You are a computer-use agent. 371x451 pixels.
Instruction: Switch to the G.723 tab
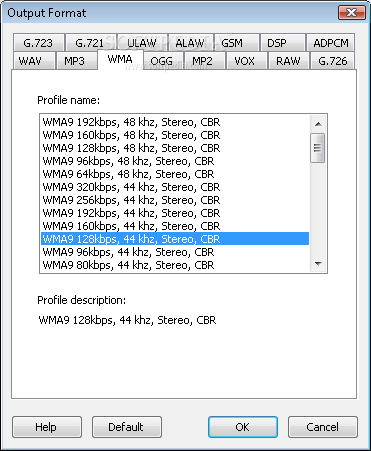39,43
